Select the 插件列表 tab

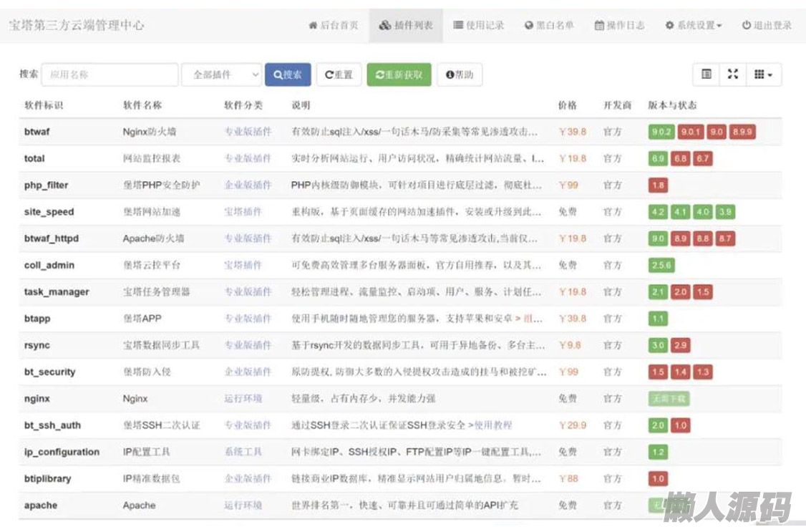(406, 26)
